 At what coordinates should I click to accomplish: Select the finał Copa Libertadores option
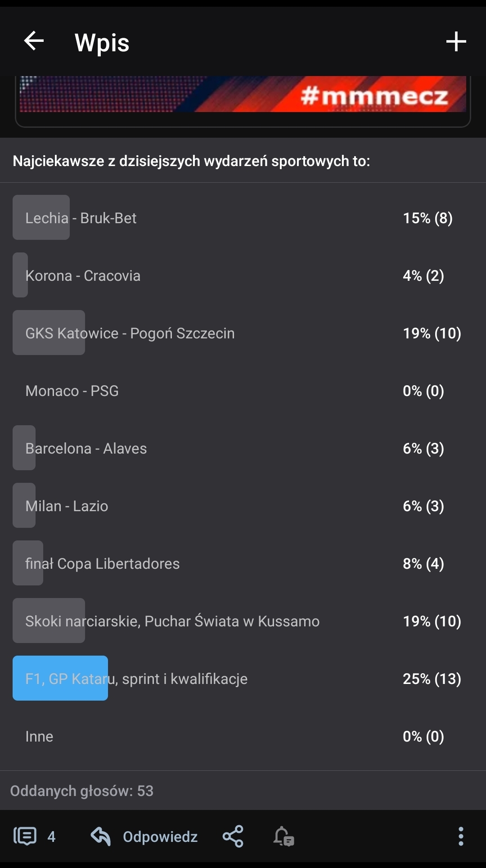pyautogui.click(x=103, y=564)
